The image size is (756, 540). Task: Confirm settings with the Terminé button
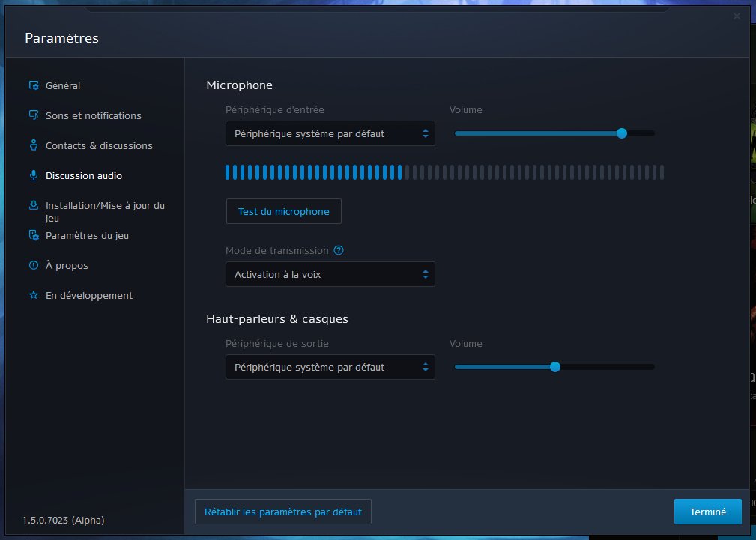(707, 512)
